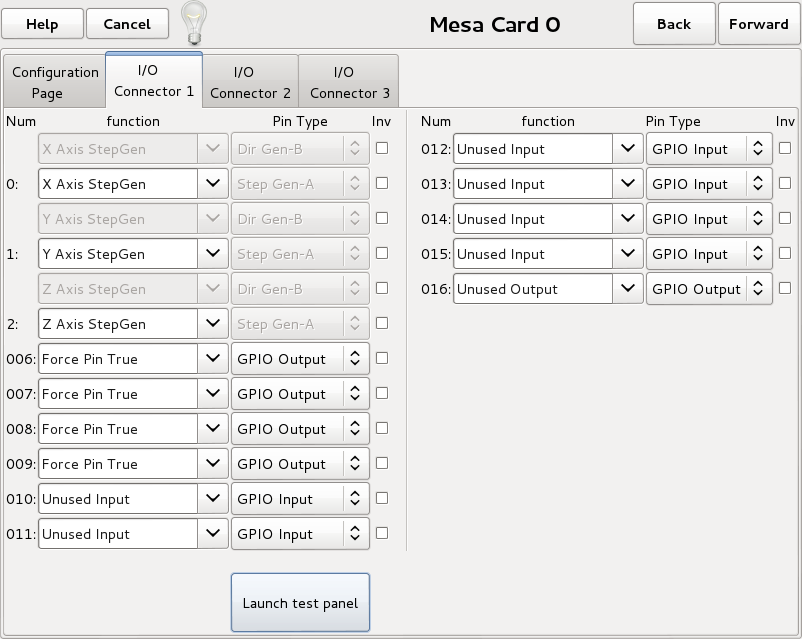
Task: Check Inv box for pin 012
Action: coord(785,148)
